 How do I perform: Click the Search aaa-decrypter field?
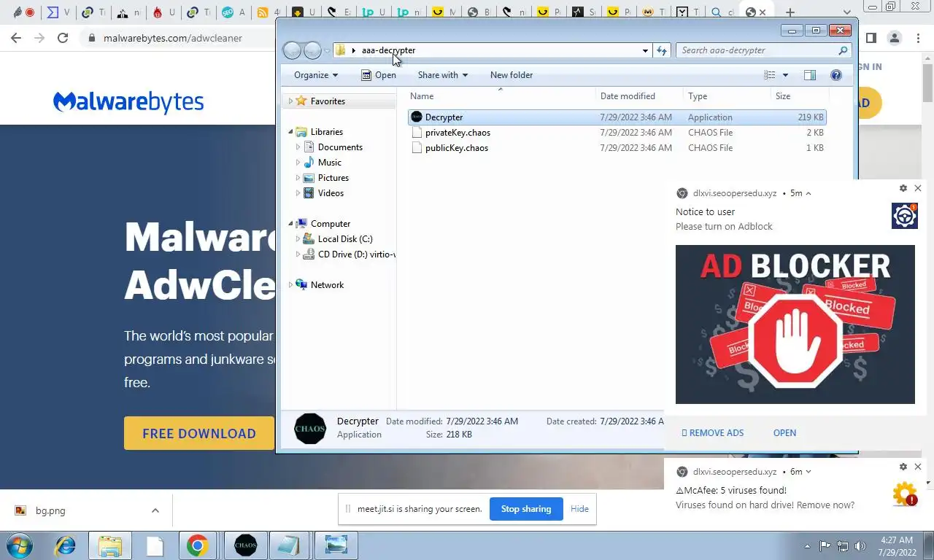pos(755,50)
